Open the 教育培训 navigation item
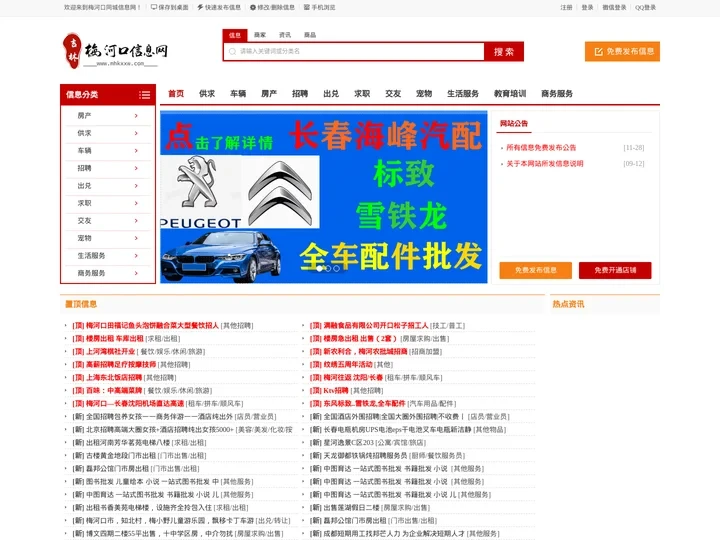The width and height of the screenshot is (720, 540). tap(510, 94)
